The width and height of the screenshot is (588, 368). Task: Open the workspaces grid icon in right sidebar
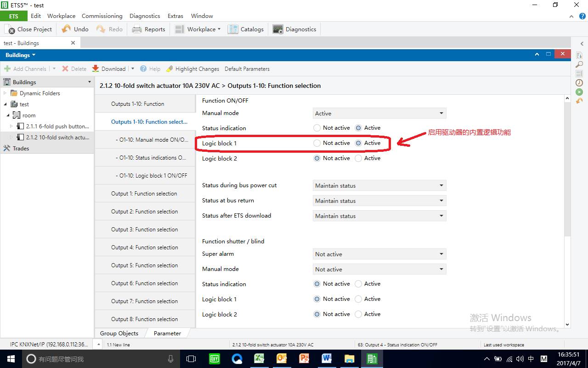pos(579,74)
